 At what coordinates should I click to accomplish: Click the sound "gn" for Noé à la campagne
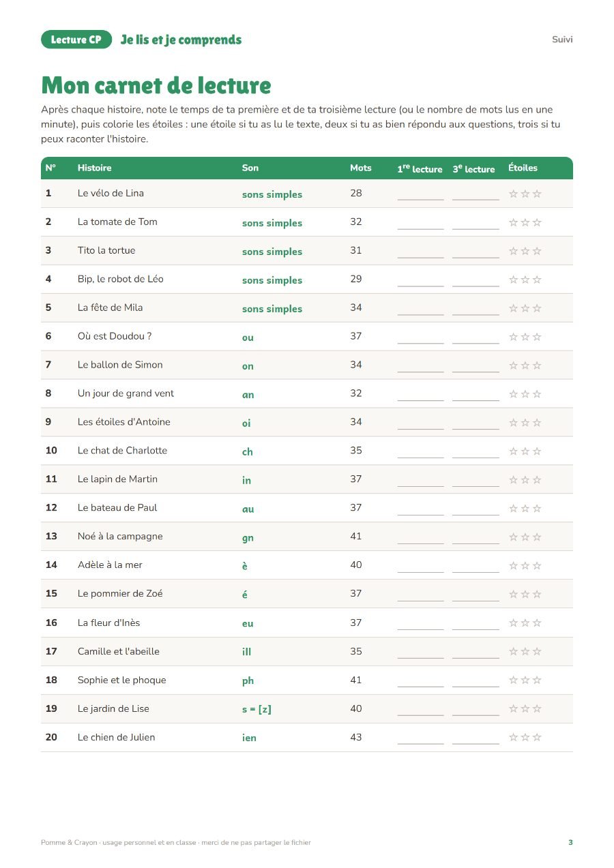[248, 538]
